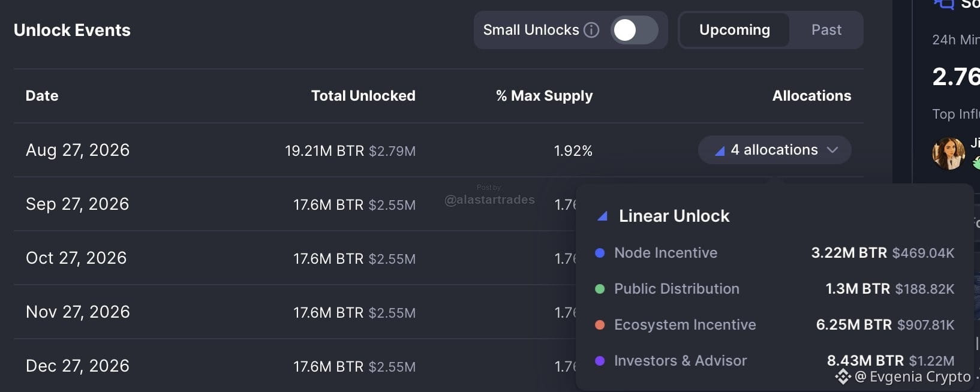This screenshot has height=392, width=980.
Task: Click the Small Unlocks info icon
Action: point(591,30)
